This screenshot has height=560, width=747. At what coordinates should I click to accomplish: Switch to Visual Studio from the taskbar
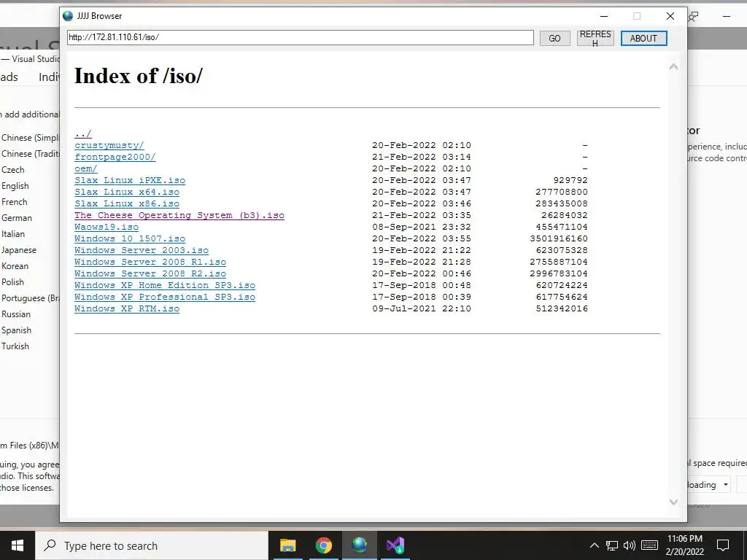(x=395, y=545)
